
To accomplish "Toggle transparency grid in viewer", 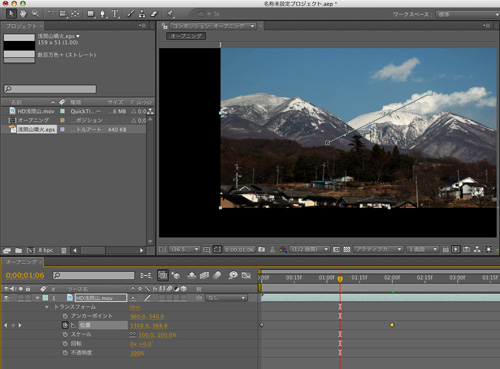I will pyautogui.click(x=347, y=249).
